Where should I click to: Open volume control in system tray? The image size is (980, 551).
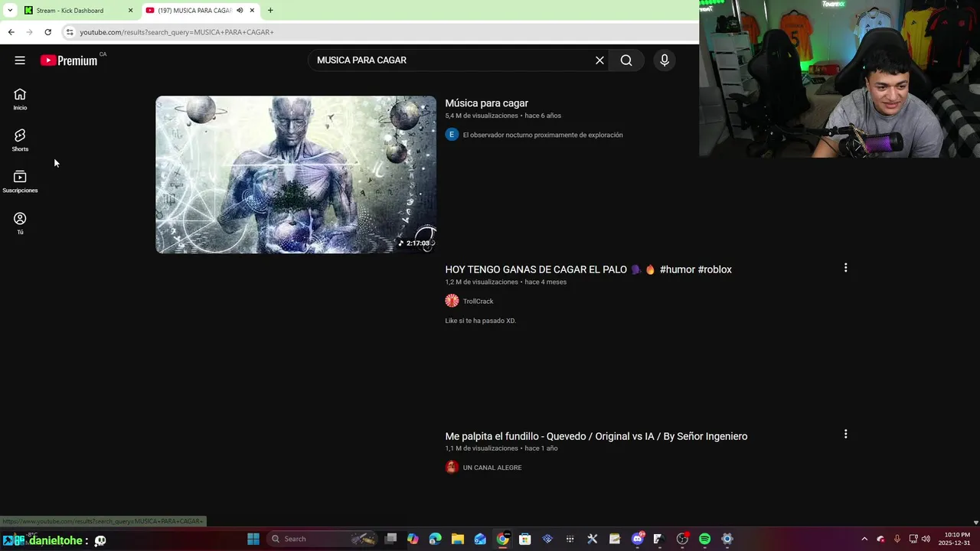click(926, 539)
